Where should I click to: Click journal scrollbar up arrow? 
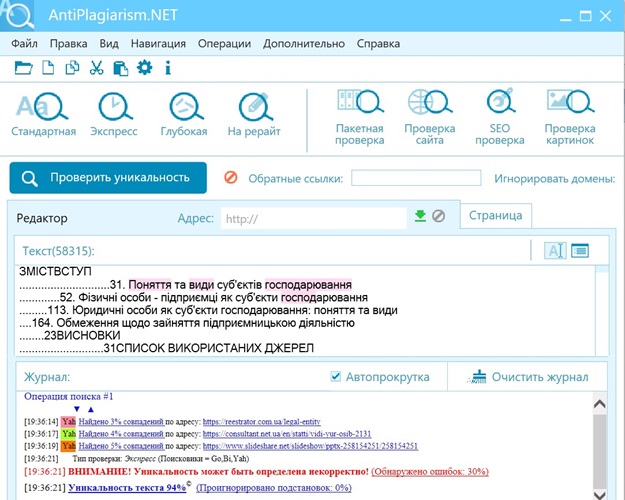(x=599, y=403)
